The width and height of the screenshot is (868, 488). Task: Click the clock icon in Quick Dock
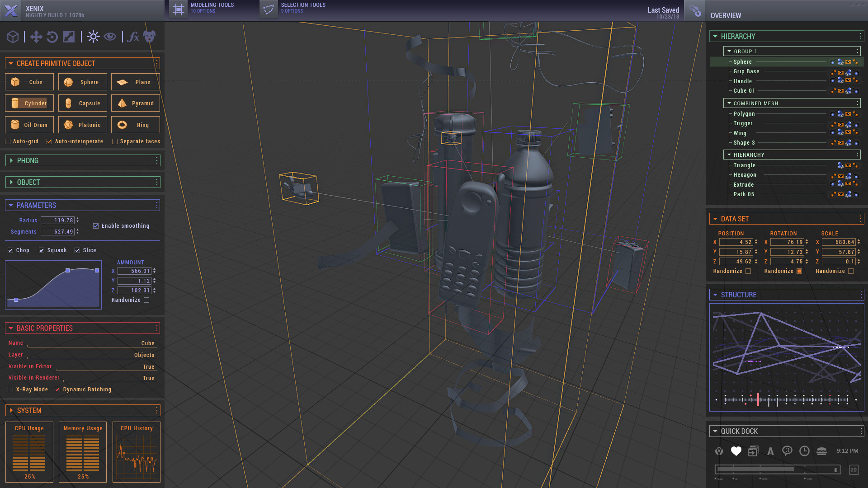pyautogui.click(x=804, y=451)
